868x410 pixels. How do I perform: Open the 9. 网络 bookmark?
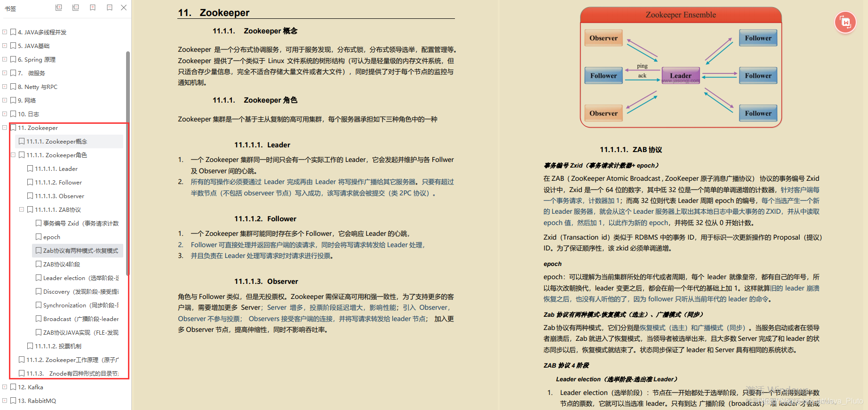click(27, 100)
